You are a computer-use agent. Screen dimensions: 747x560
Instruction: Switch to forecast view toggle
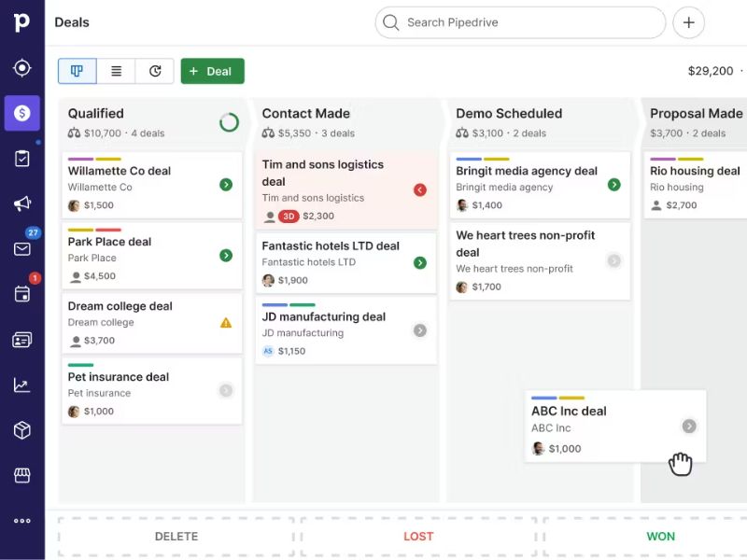[155, 71]
